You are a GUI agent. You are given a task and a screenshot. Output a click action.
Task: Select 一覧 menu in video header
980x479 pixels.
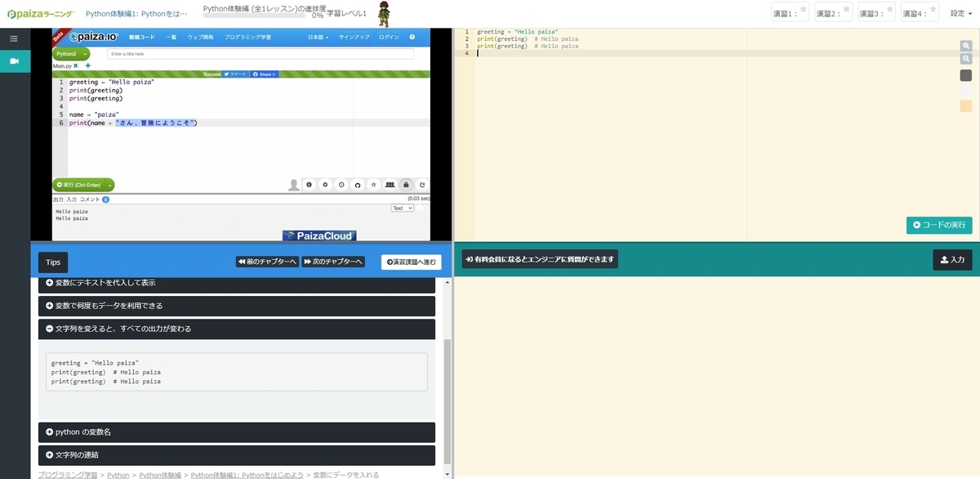[x=171, y=37]
